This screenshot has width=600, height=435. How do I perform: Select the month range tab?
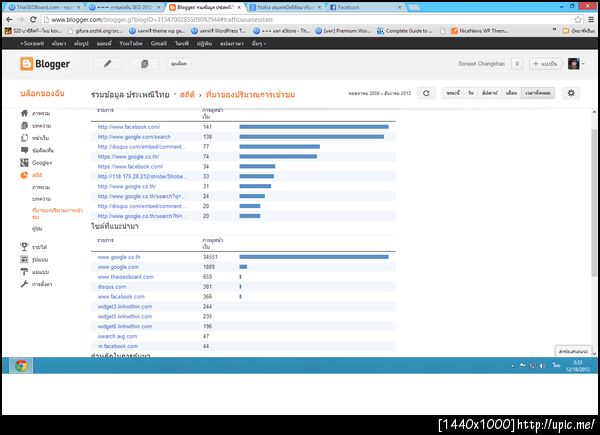[511, 93]
